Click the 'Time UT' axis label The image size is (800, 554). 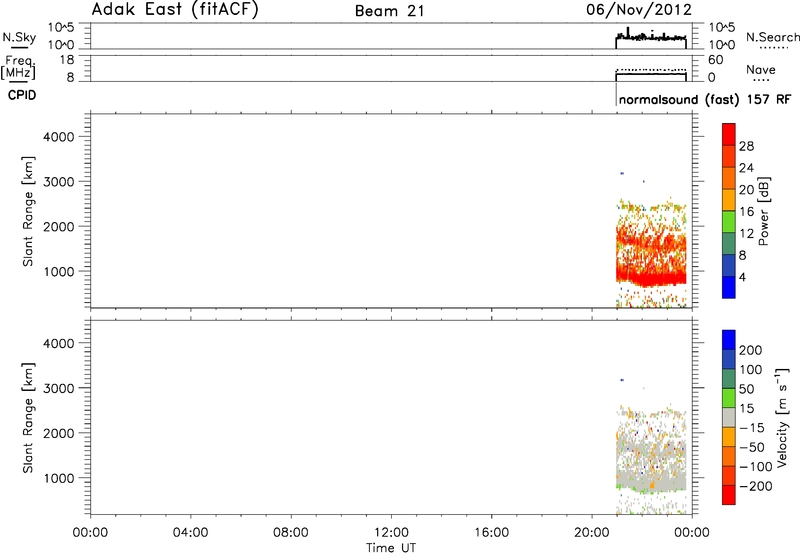[391, 548]
